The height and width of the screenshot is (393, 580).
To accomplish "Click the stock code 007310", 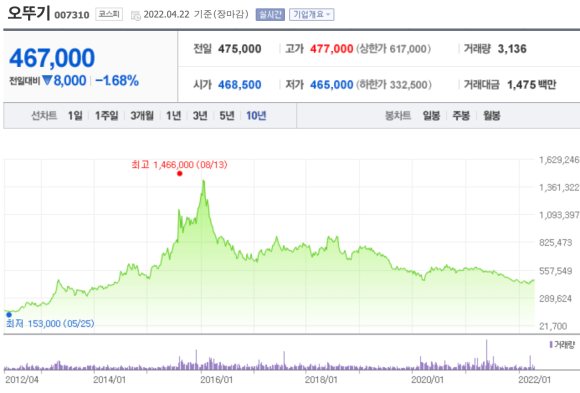I will pos(72,15).
